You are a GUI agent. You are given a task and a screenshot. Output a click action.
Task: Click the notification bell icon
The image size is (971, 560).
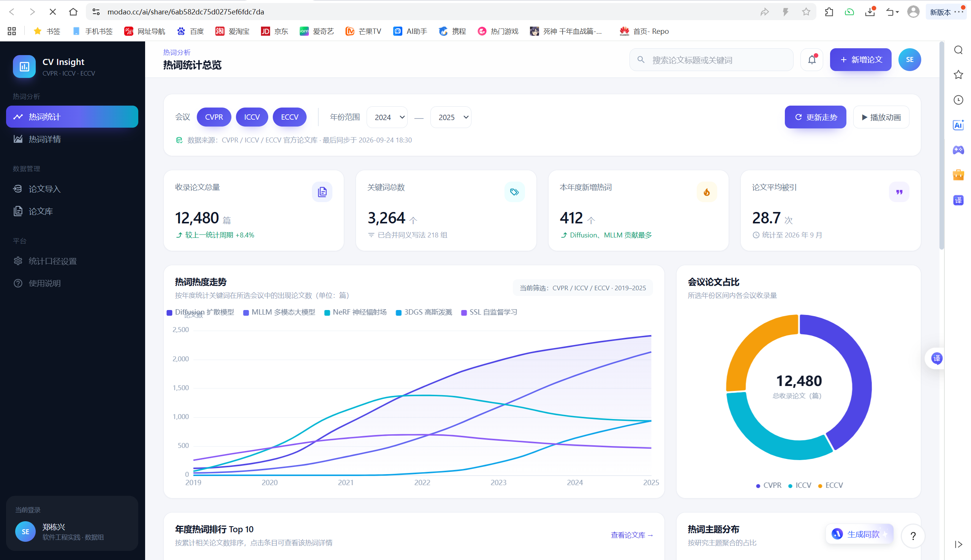pos(812,60)
